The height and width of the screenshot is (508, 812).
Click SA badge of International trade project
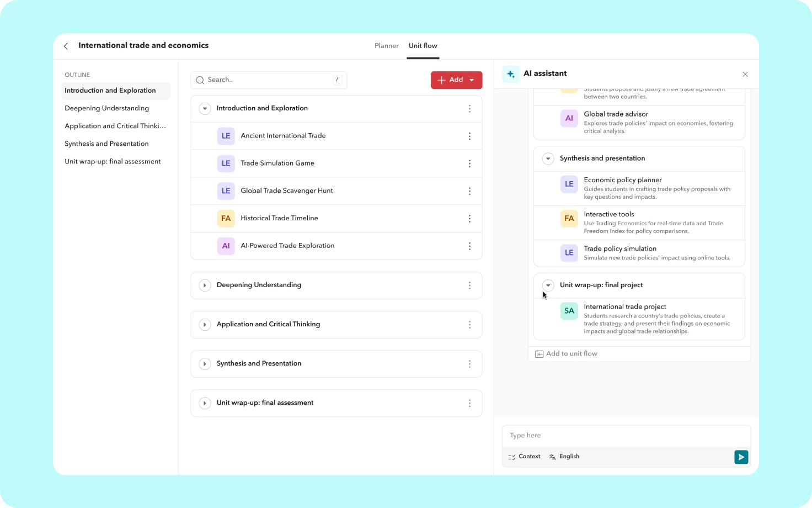click(x=569, y=311)
